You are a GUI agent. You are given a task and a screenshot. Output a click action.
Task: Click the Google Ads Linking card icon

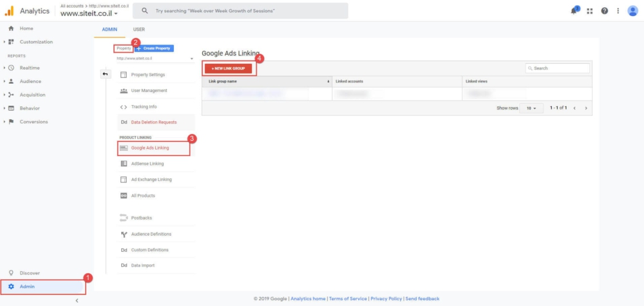point(124,148)
